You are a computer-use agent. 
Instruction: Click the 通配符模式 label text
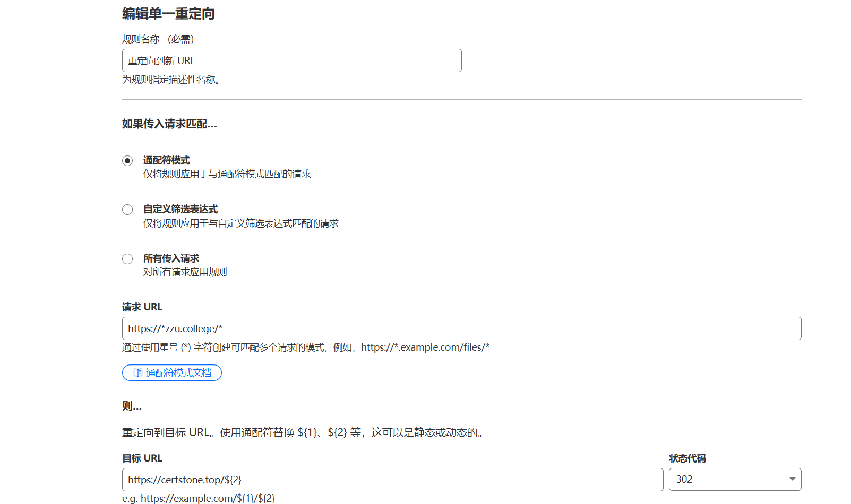click(x=166, y=160)
